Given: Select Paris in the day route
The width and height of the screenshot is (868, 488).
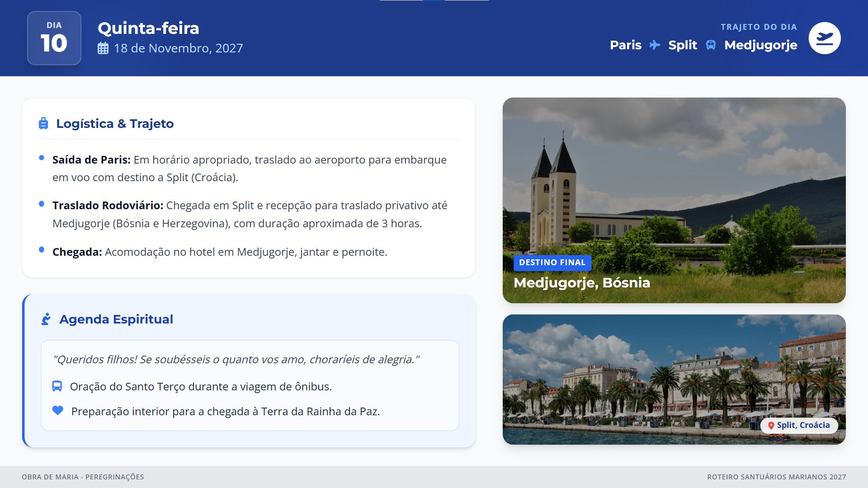Looking at the screenshot, I should click(x=625, y=45).
